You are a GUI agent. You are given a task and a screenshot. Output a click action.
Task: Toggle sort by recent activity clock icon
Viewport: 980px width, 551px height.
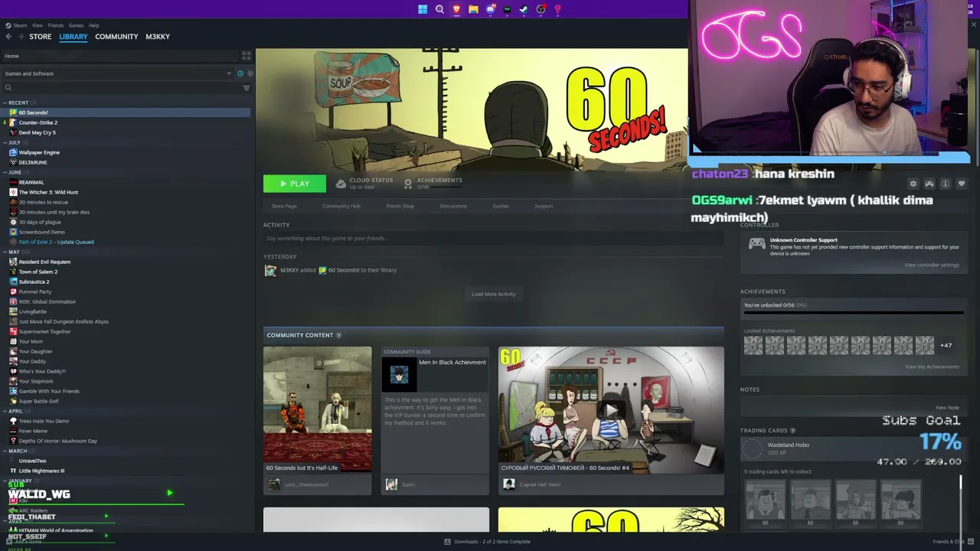pyautogui.click(x=240, y=73)
